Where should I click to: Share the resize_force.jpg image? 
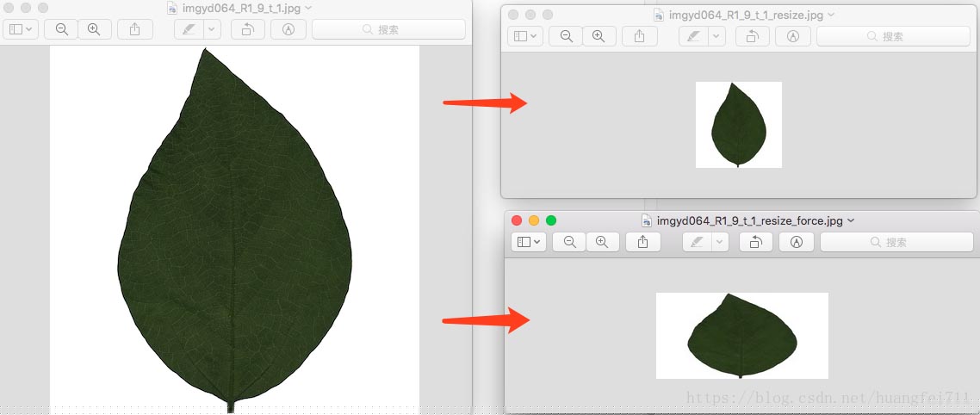[642, 242]
